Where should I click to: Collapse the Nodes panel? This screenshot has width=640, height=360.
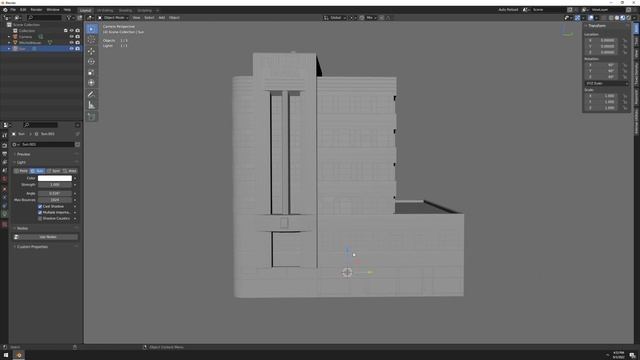pos(22,229)
